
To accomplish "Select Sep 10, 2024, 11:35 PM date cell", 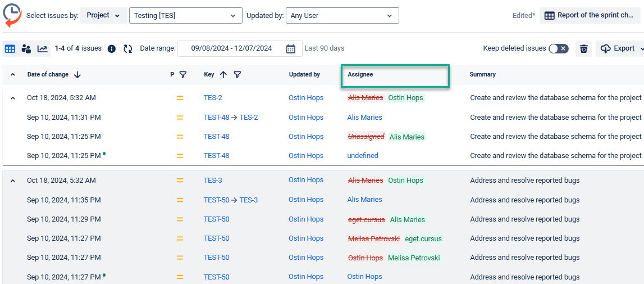I will (x=63, y=200).
